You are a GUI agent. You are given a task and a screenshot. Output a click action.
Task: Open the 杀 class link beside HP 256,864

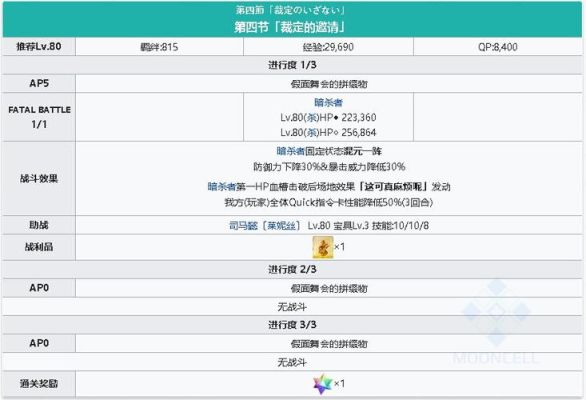tap(312, 133)
